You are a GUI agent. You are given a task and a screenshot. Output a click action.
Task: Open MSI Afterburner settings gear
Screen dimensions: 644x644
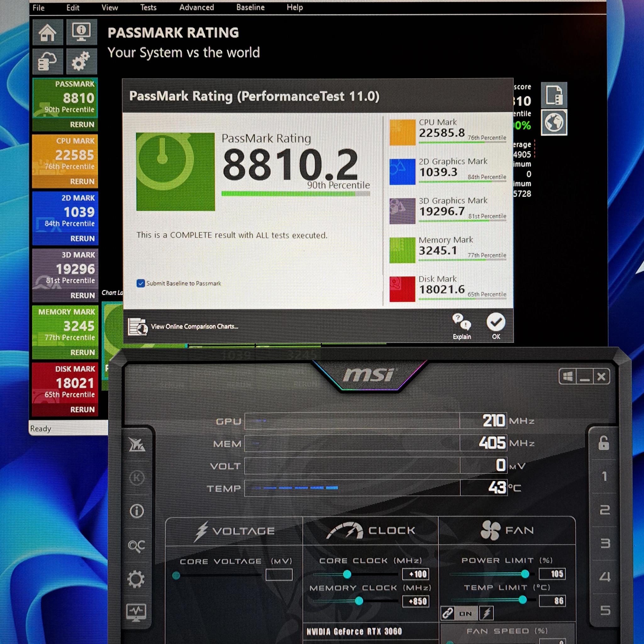point(136,579)
